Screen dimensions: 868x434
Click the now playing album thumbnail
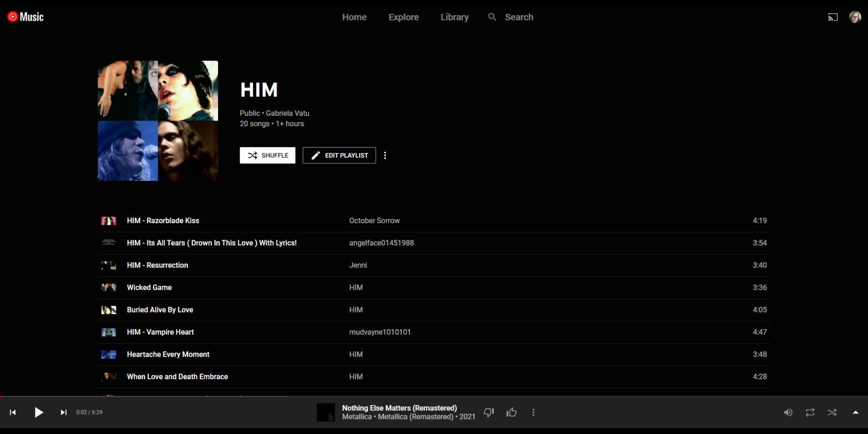[326, 412]
